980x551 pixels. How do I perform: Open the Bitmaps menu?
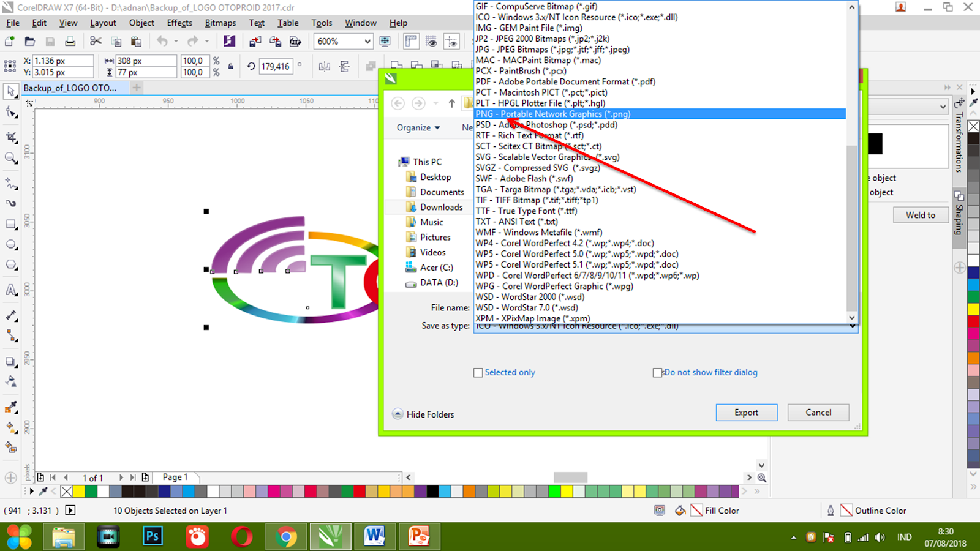tap(220, 23)
